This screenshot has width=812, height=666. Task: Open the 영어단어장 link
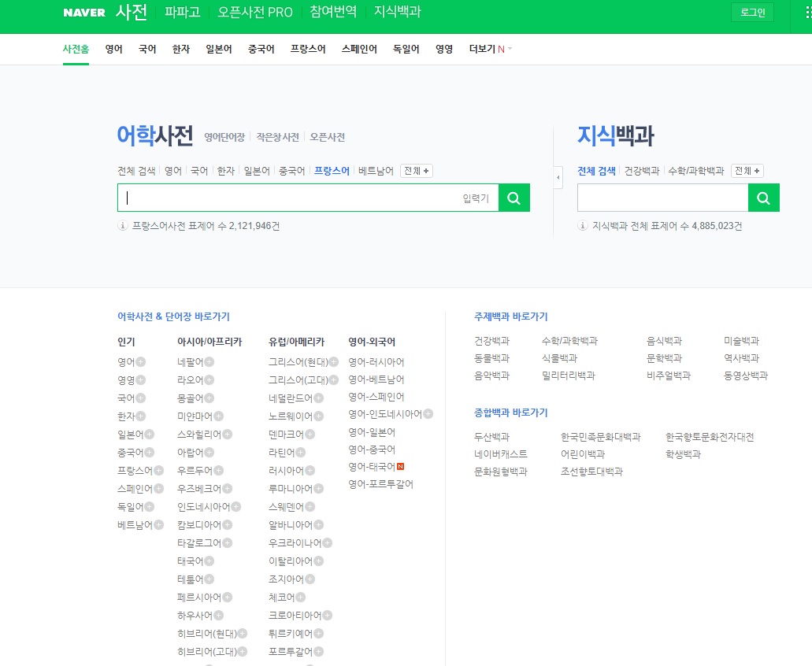224,137
